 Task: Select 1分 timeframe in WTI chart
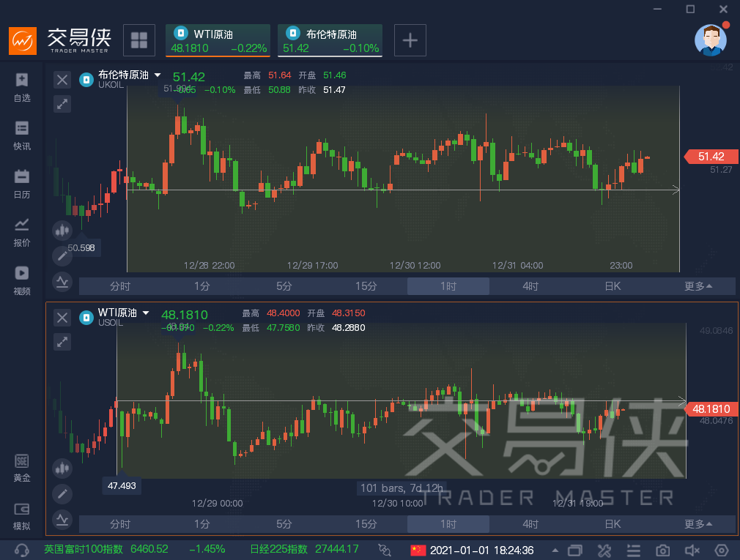tap(202, 524)
